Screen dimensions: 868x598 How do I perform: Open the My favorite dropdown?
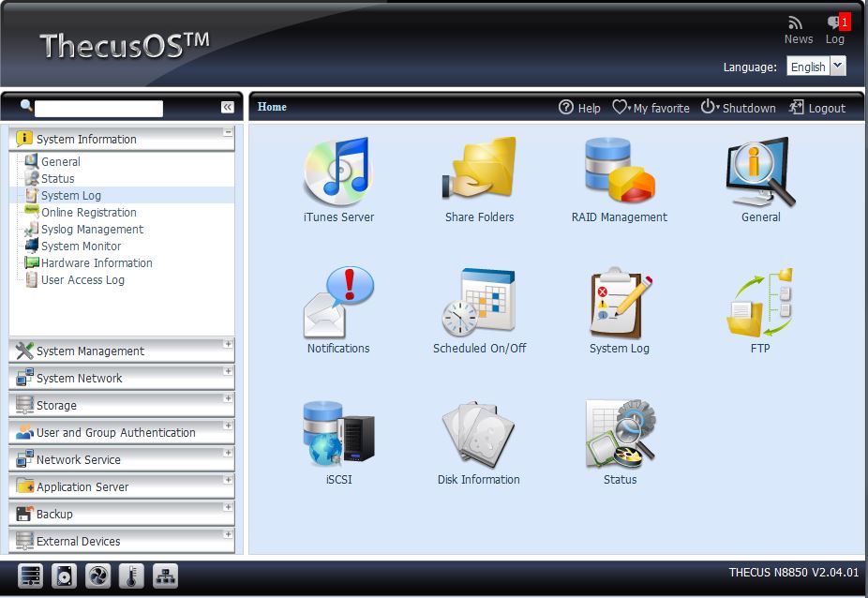pos(651,108)
